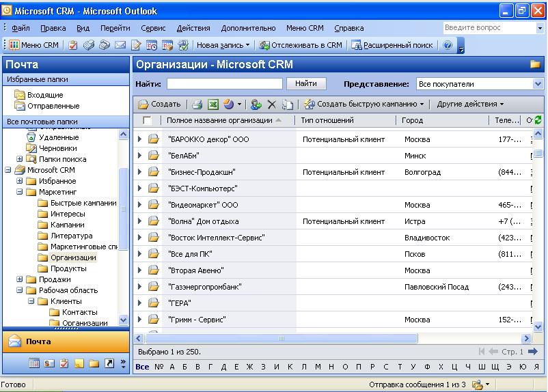548x392 pixels.
Task: Click next page arrow beside Стр. 1
Action: click(x=533, y=352)
